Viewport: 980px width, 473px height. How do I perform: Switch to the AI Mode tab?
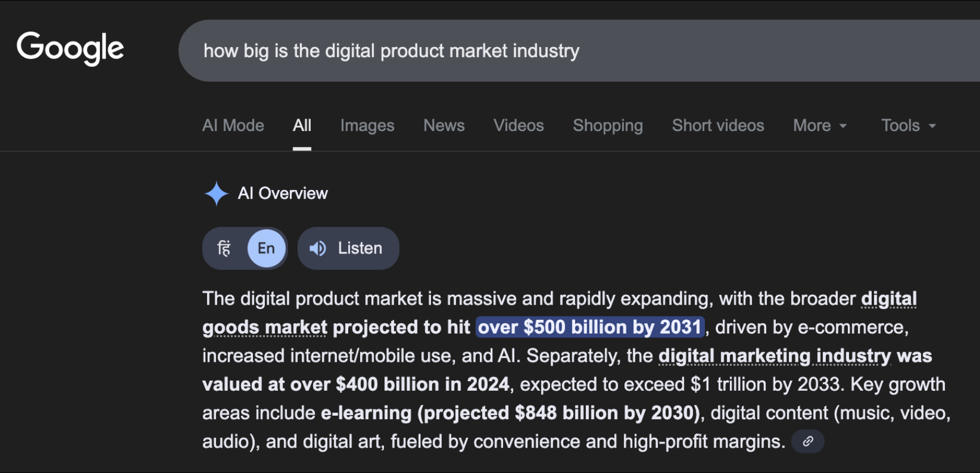click(233, 125)
